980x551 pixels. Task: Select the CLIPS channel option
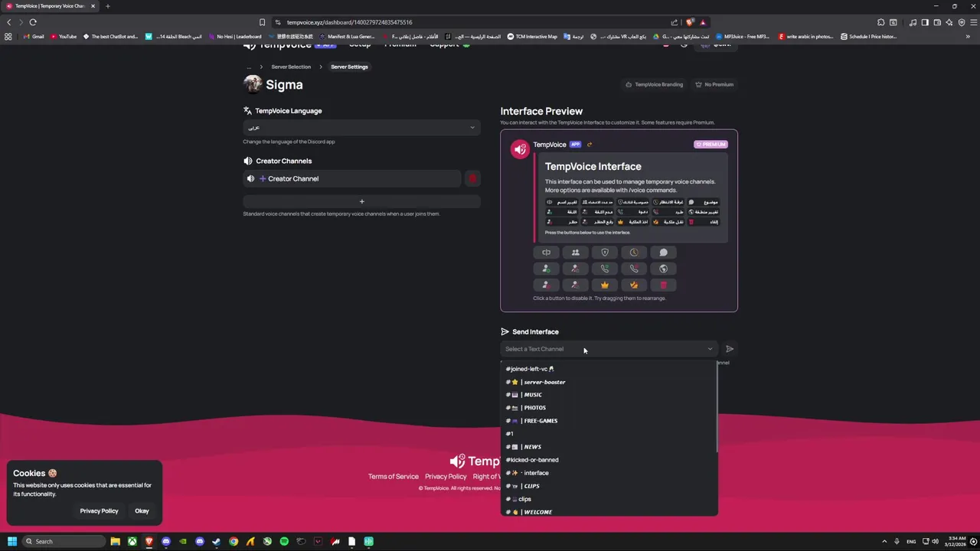point(609,486)
